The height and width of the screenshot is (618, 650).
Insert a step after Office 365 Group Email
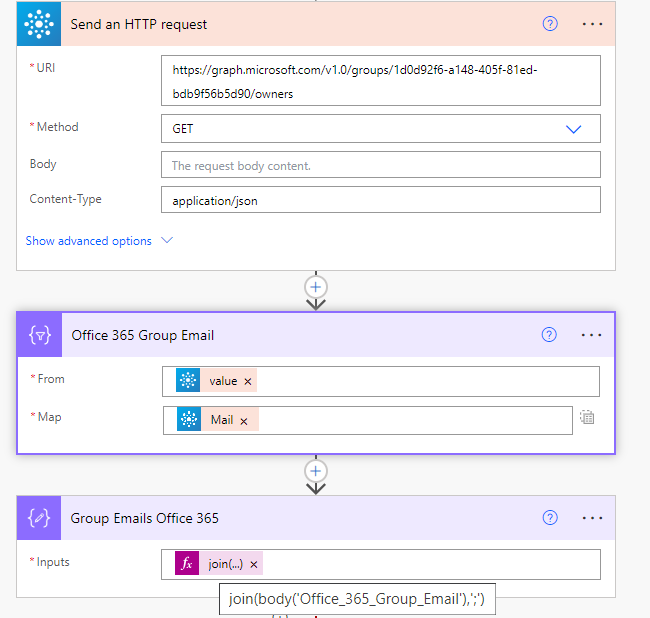pos(315,471)
